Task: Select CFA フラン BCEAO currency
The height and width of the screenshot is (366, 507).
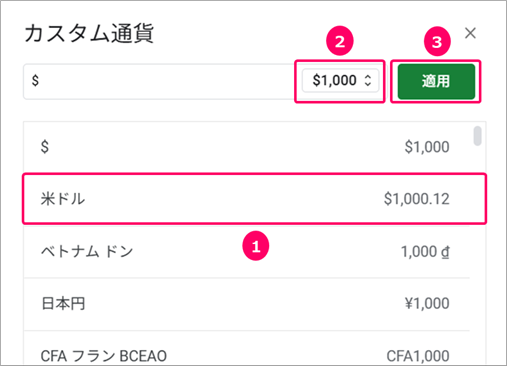Action: [247, 349]
